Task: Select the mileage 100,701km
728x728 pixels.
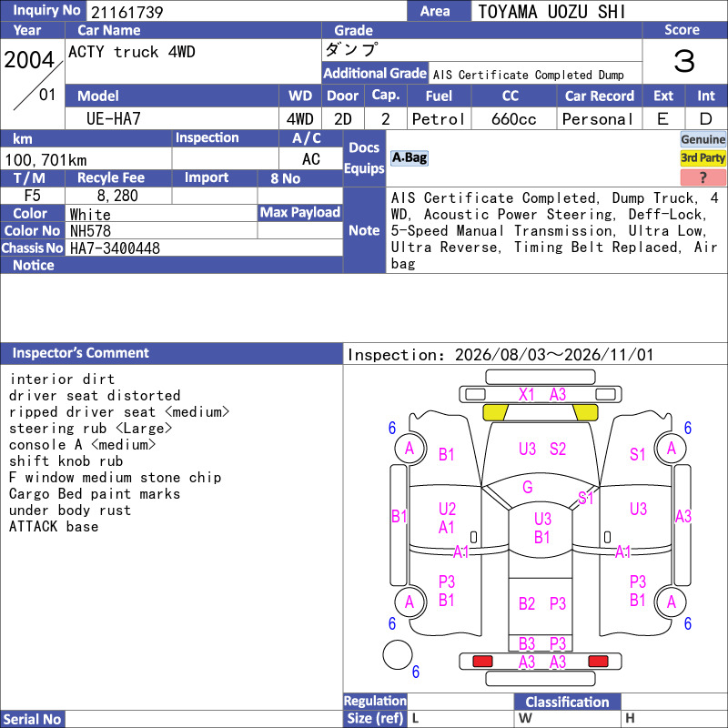Action: pyautogui.click(x=45, y=160)
